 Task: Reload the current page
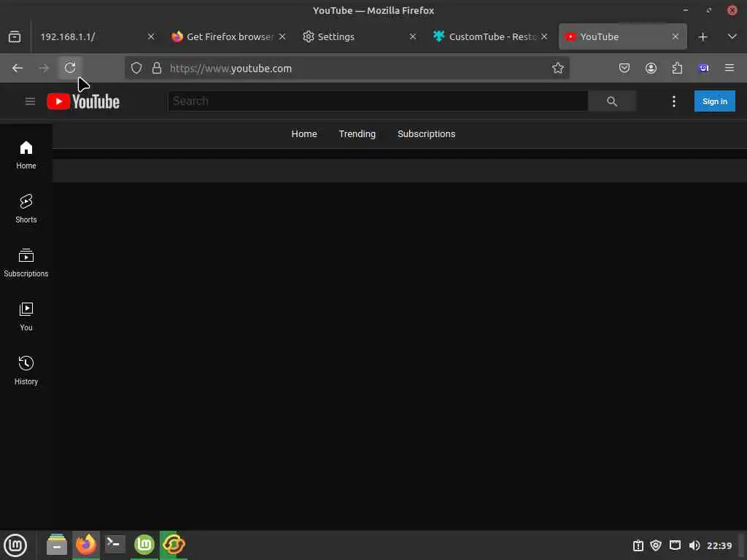70,68
